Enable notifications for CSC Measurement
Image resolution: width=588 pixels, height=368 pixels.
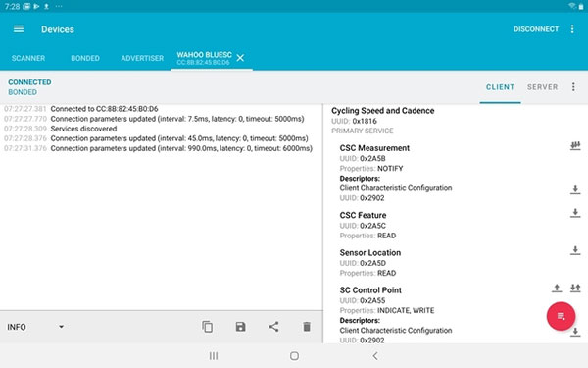(x=575, y=146)
